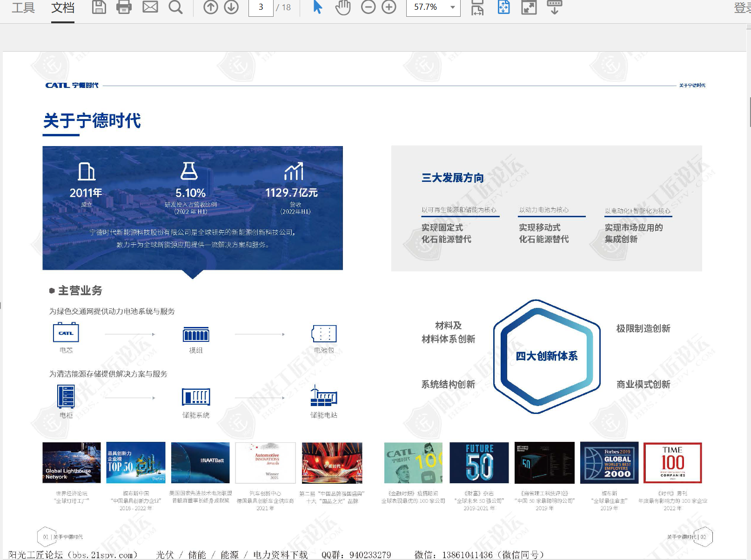
Task: Click the 电柜 cabinet icon
Action: point(66,397)
